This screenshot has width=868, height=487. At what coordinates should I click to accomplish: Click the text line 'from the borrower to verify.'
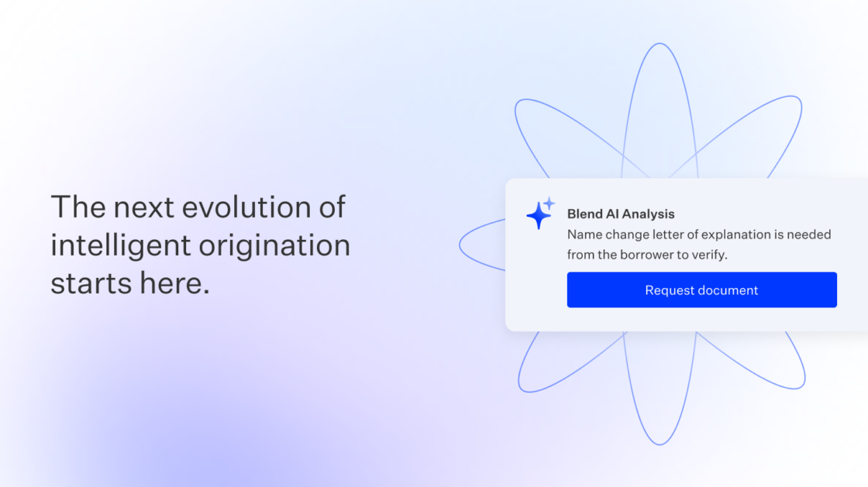click(647, 254)
